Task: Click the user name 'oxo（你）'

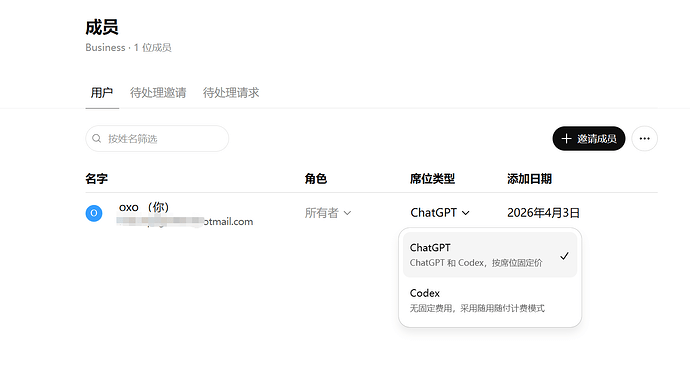Action: (x=144, y=207)
